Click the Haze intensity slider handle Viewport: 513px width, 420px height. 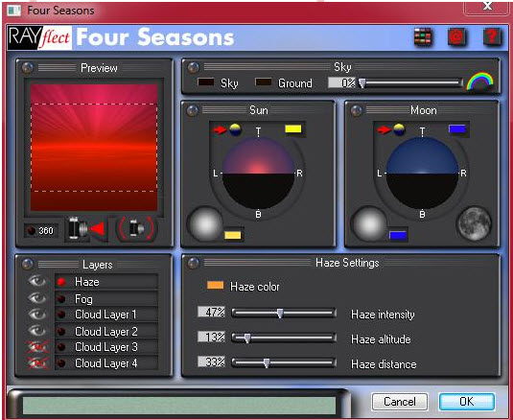tap(280, 314)
